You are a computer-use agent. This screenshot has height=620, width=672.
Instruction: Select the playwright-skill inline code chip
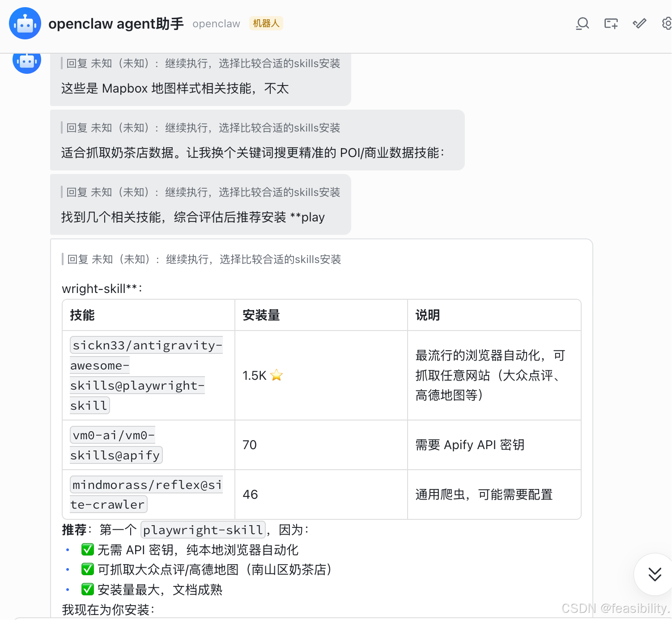pos(202,530)
